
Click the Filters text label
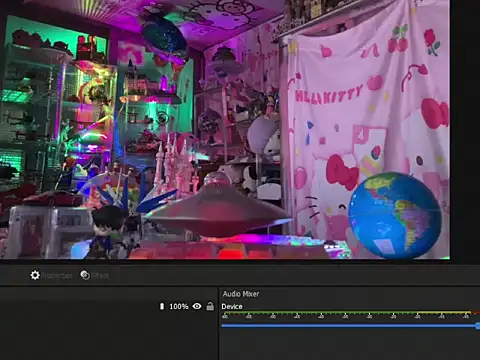tap(100, 276)
